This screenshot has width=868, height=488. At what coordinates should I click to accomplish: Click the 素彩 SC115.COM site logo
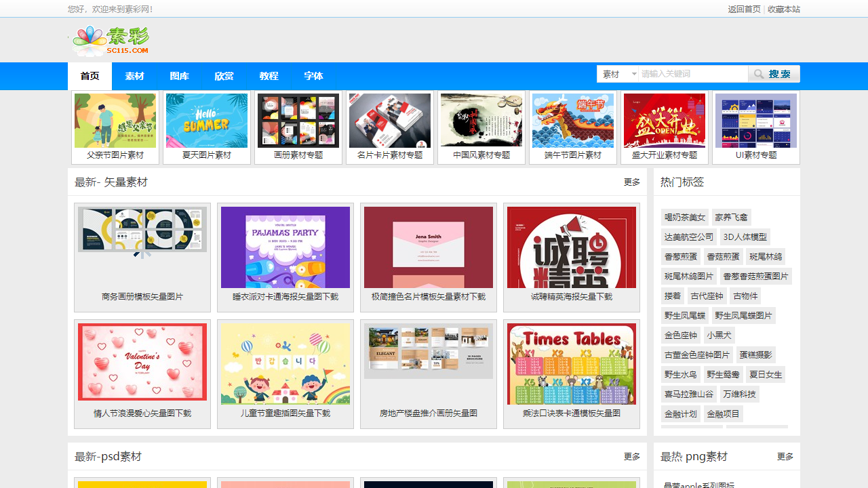point(111,41)
